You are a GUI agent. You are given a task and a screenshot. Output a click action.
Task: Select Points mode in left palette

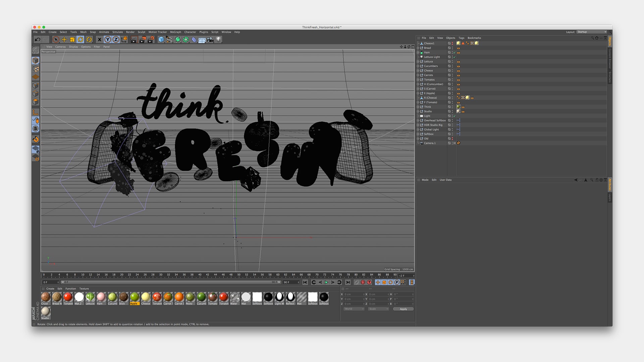[x=36, y=85]
